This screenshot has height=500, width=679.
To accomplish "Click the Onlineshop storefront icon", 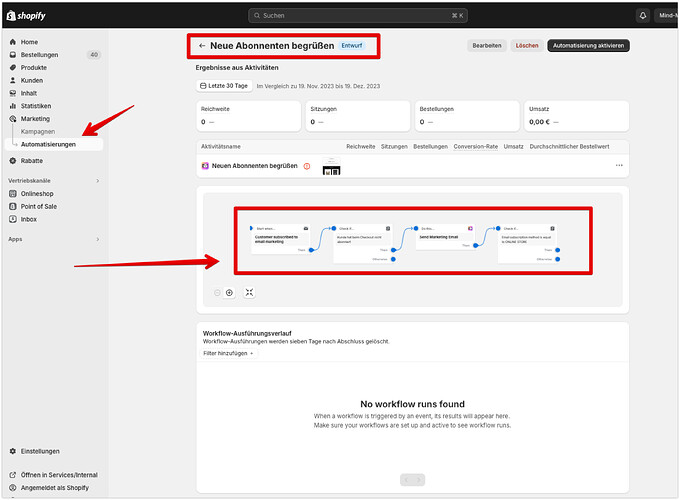I will (13, 194).
